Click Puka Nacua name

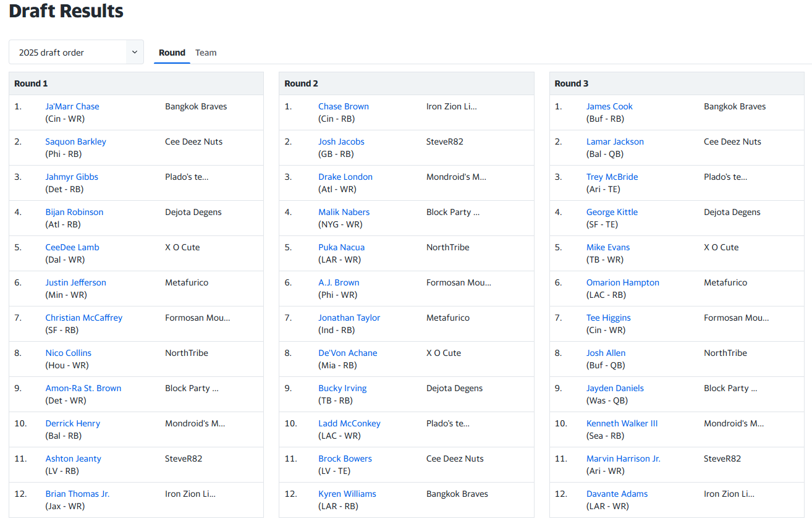[x=341, y=247]
